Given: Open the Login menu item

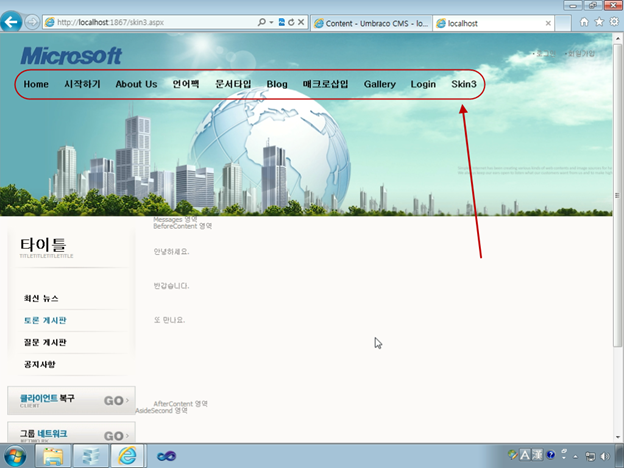Looking at the screenshot, I should tap(423, 84).
